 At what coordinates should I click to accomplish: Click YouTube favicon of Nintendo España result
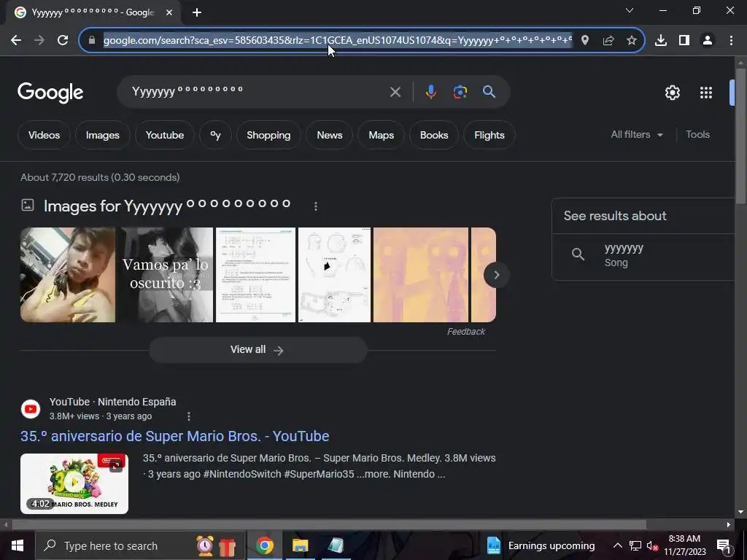tap(31, 409)
